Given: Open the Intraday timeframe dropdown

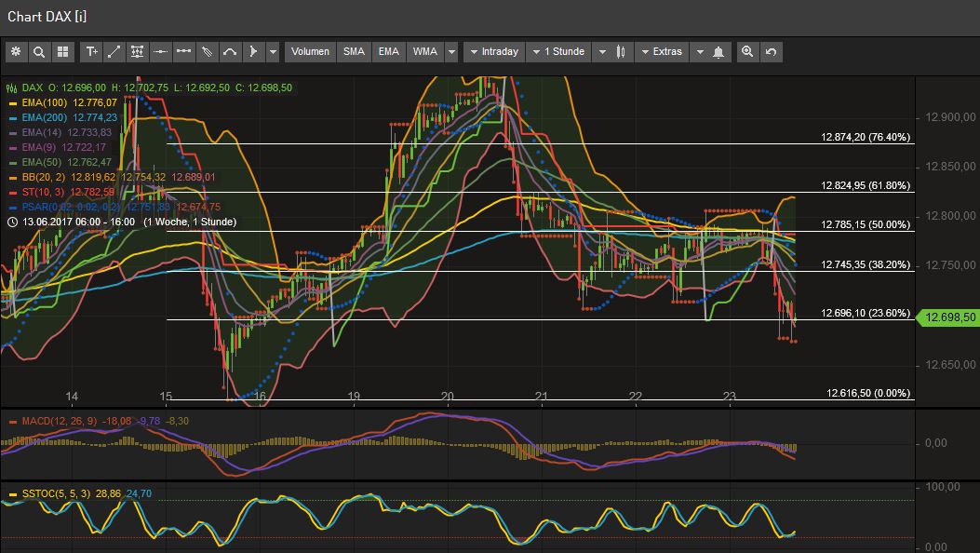Looking at the screenshot, I should coord(493,52).
